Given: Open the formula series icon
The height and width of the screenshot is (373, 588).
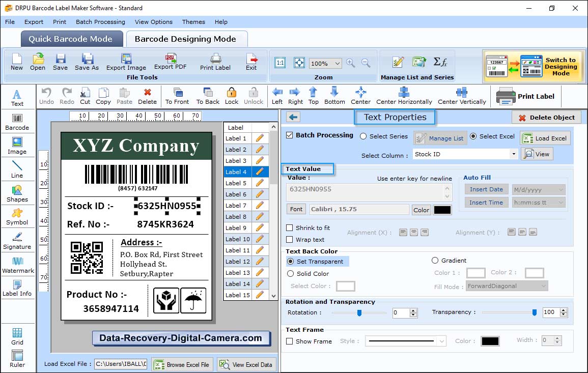Looking at the screenshot, I should click(440, 62).
